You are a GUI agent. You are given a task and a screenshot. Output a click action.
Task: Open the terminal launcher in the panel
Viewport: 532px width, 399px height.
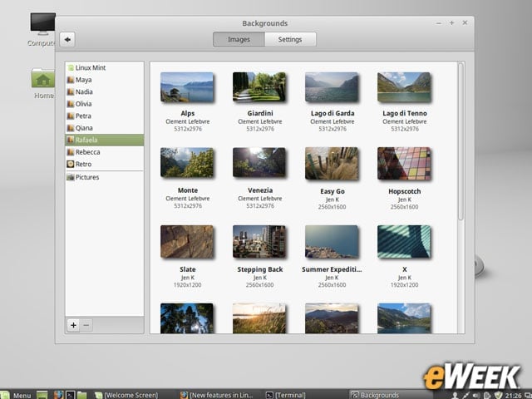(70, 395)
